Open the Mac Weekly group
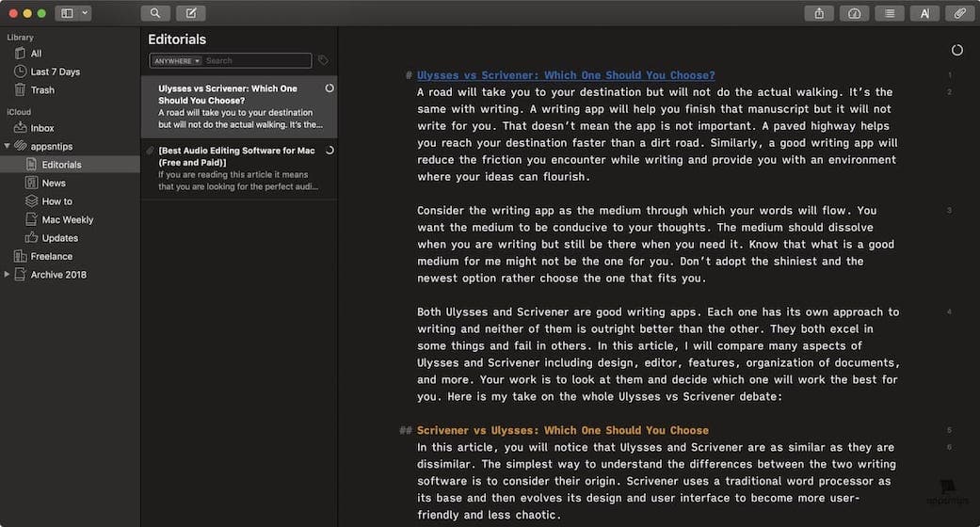980x527 pixels. click(67, 219)
